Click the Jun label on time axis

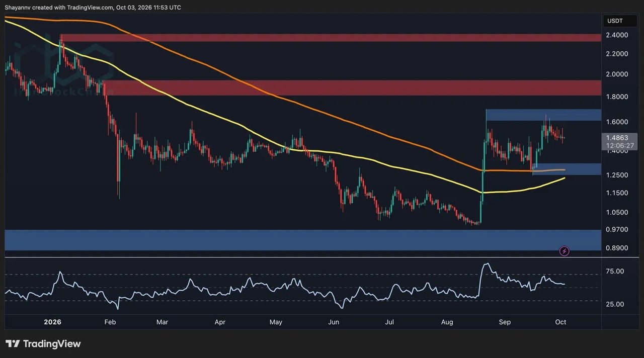tap(333, 322)
